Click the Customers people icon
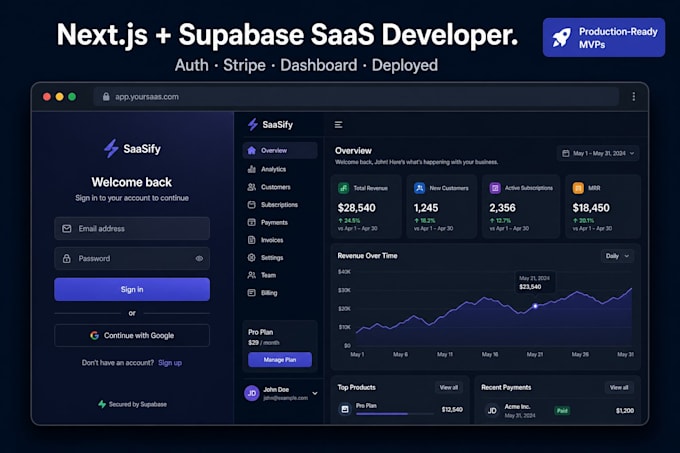Viewport: 680px width, 453px height. [251, 187]
